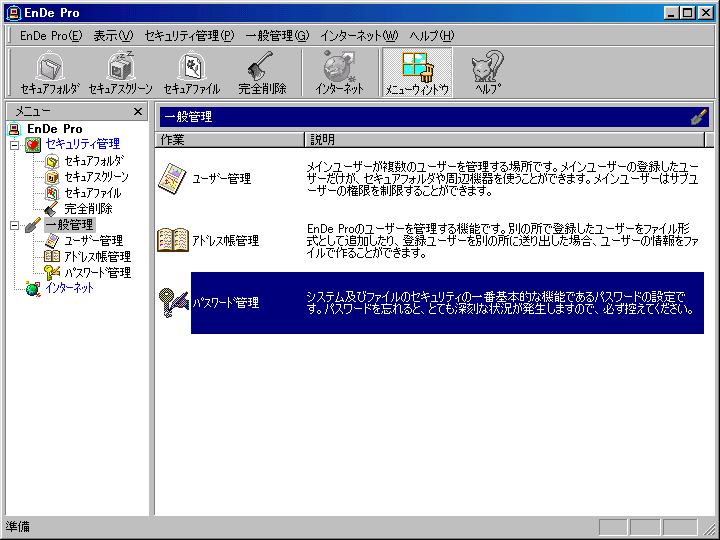Image resolution: width=720 pixels, height=540 pixels.
Task: Select highlighted パスワード管理 task label in list
Action: coord(225,303)
